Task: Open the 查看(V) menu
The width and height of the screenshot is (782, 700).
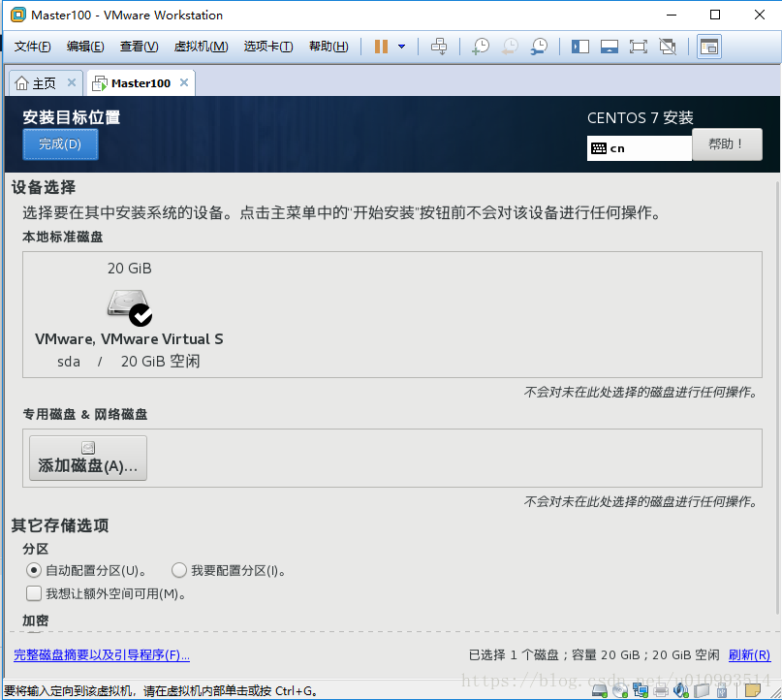Action: click(x=140, y=47)
